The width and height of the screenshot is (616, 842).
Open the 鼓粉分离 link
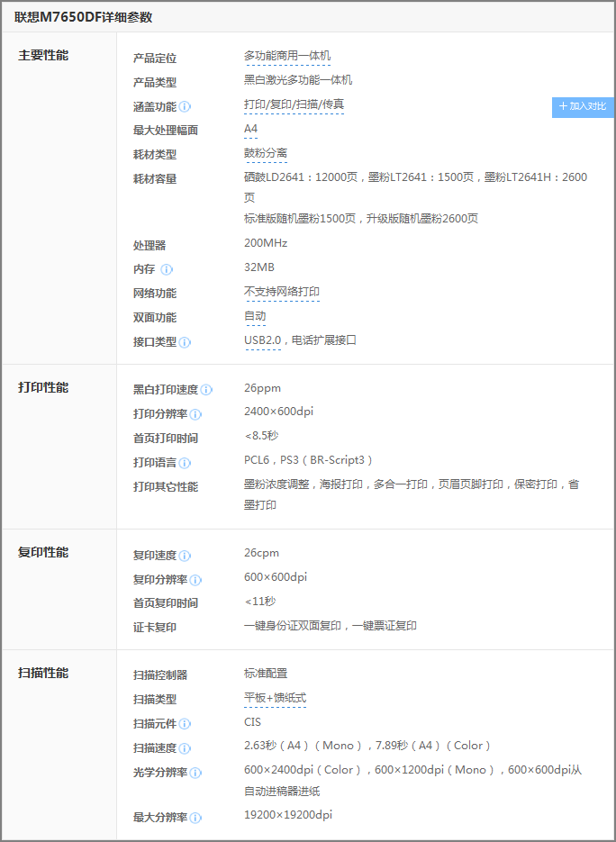pyautogui.click(x=266, y=153)
